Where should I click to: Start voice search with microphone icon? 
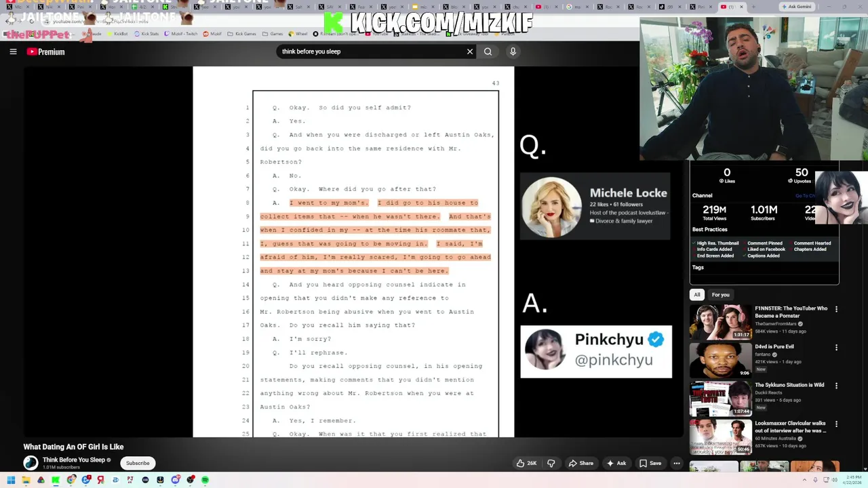click(x=513, y=52)
